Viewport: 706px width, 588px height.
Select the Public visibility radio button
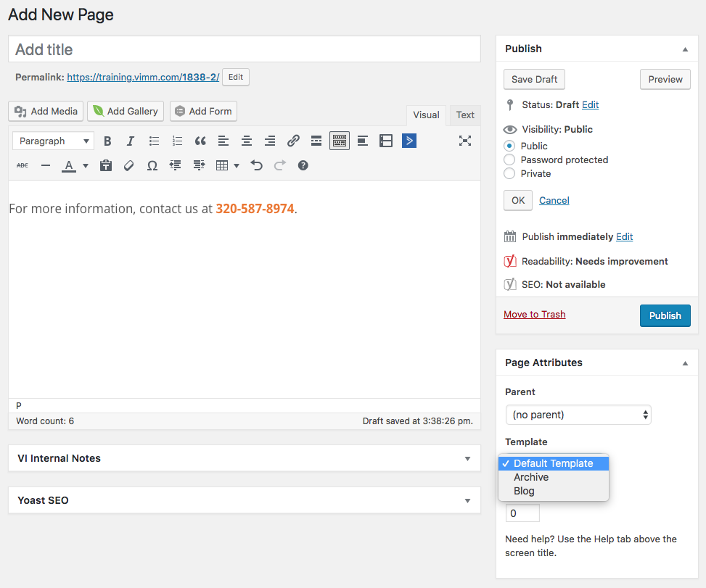509,146
